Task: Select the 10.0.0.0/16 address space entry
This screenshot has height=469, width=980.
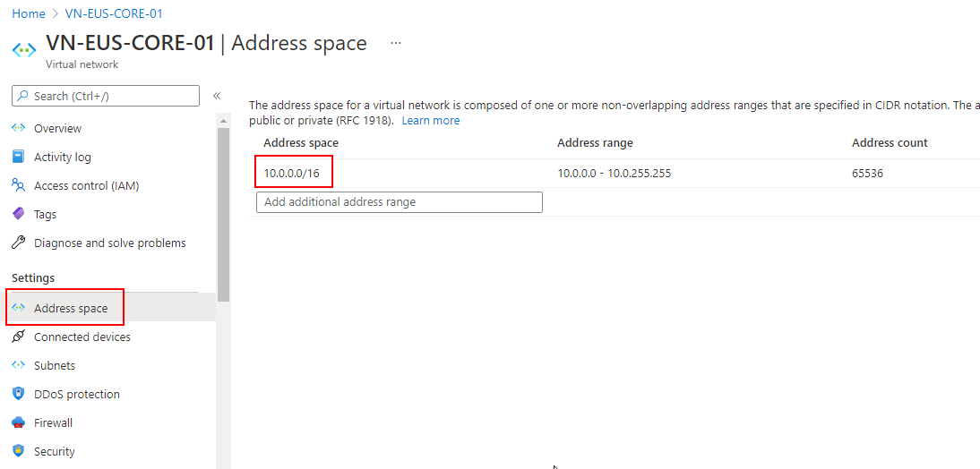Action: pos(294,173)
